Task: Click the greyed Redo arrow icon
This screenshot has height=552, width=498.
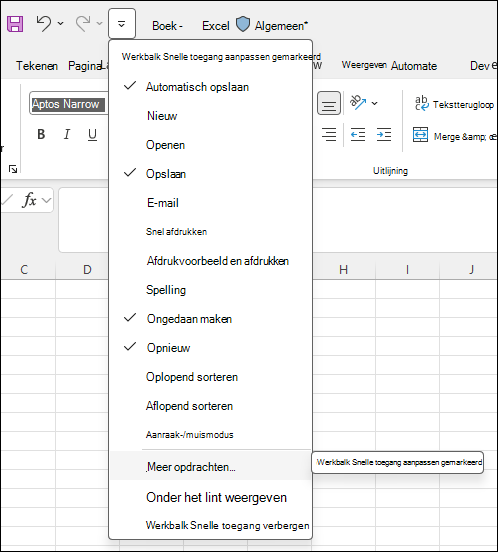Action: [x=83, y=24]
